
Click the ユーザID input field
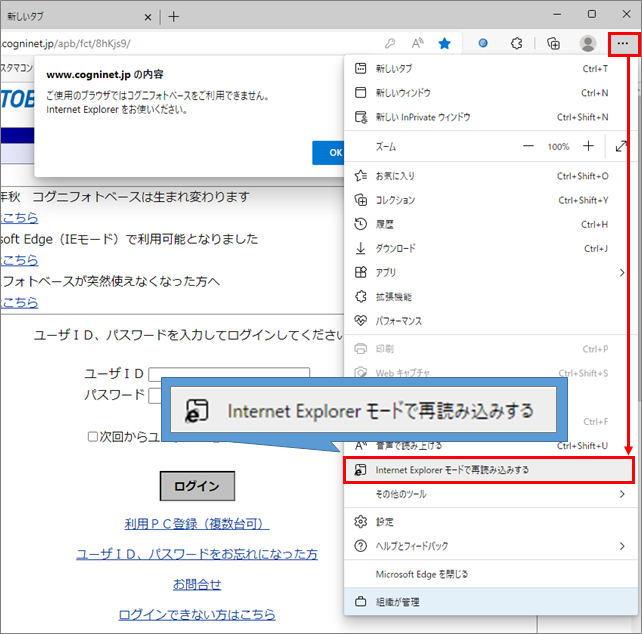[x=229, y=373]
